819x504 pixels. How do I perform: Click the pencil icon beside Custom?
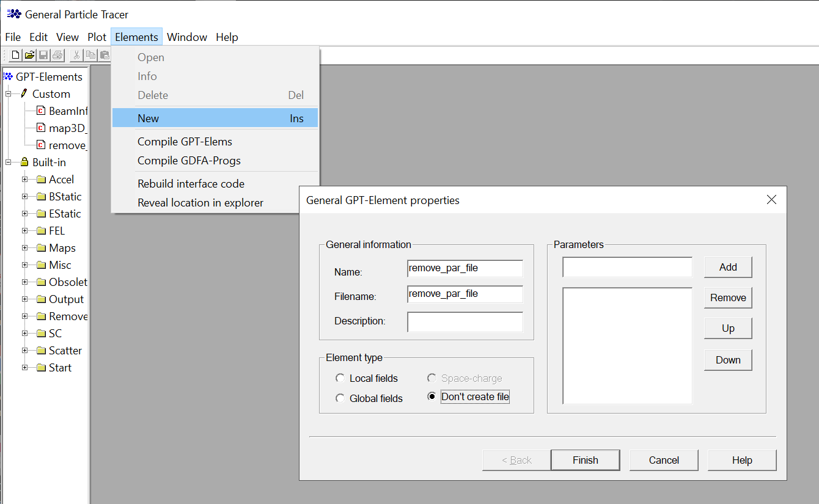(x=24, y=93)
